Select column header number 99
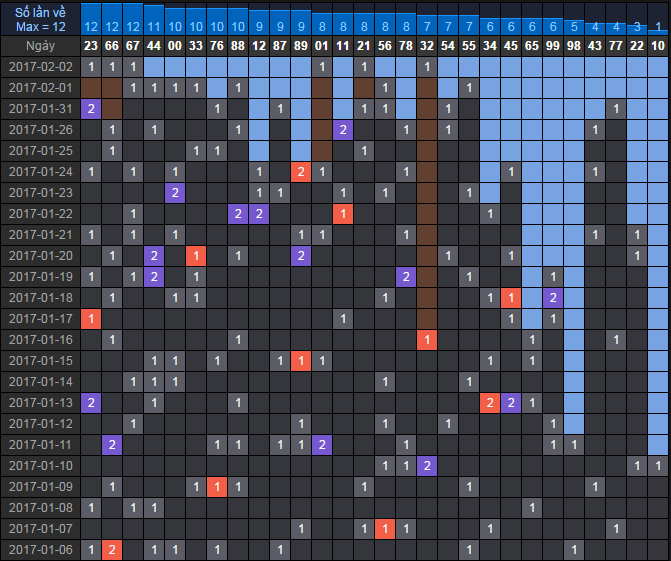This screenshot has width=671, height=561. (x=553, y=46)
